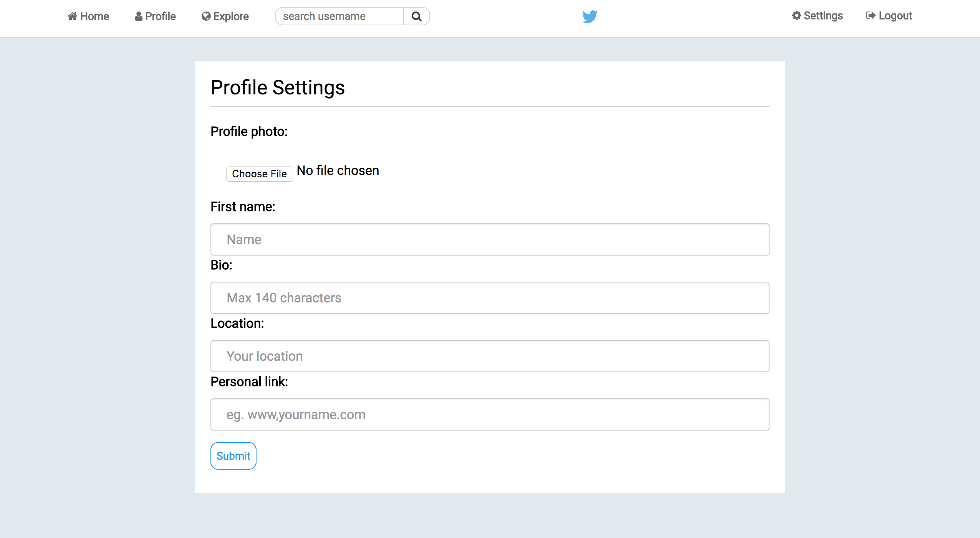Open the Explore nav link
This screenshot has width=980, height=538.
tap(231, 16)
